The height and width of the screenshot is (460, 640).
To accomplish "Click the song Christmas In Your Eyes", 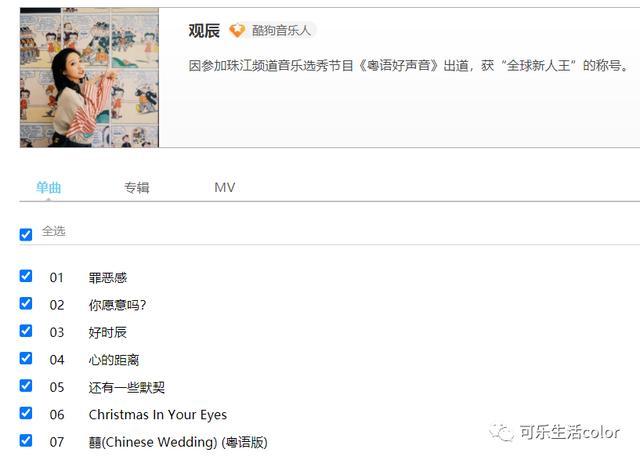I will click(x=158, y=415).
